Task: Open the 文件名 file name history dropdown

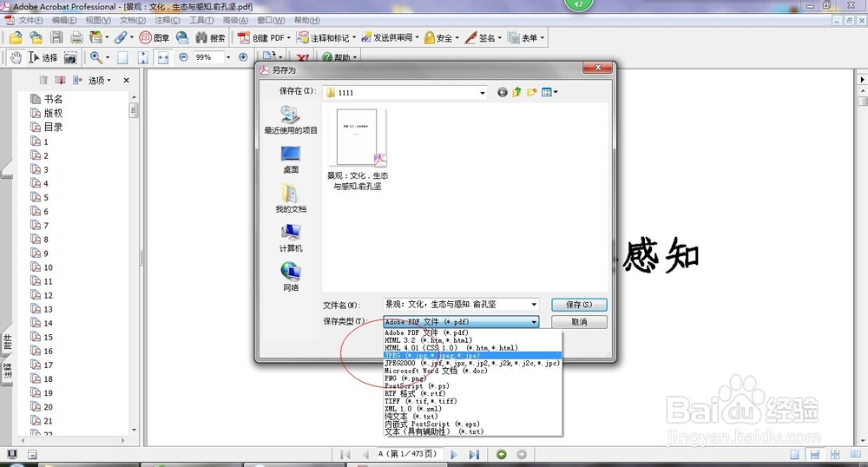Action: point(534,305)
